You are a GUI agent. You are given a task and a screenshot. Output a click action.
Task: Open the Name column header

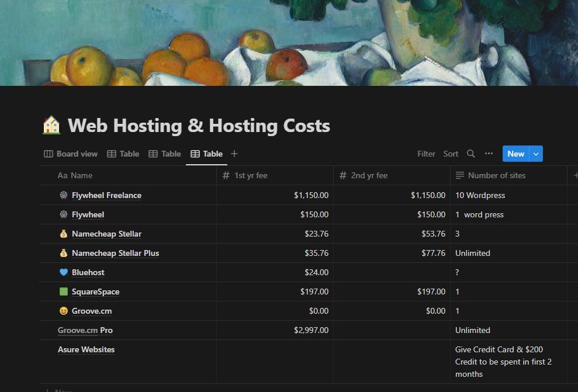pyautogui.click(x=128, y=175)
